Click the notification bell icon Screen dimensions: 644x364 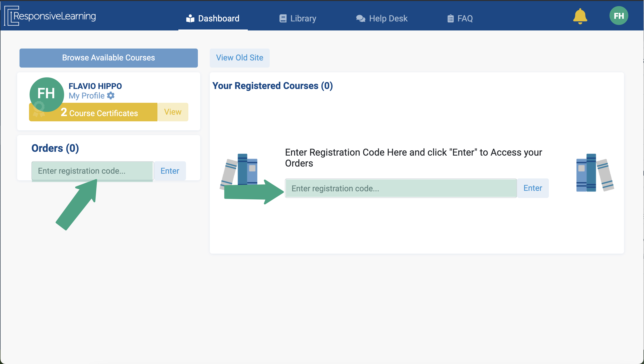point(580,16)
